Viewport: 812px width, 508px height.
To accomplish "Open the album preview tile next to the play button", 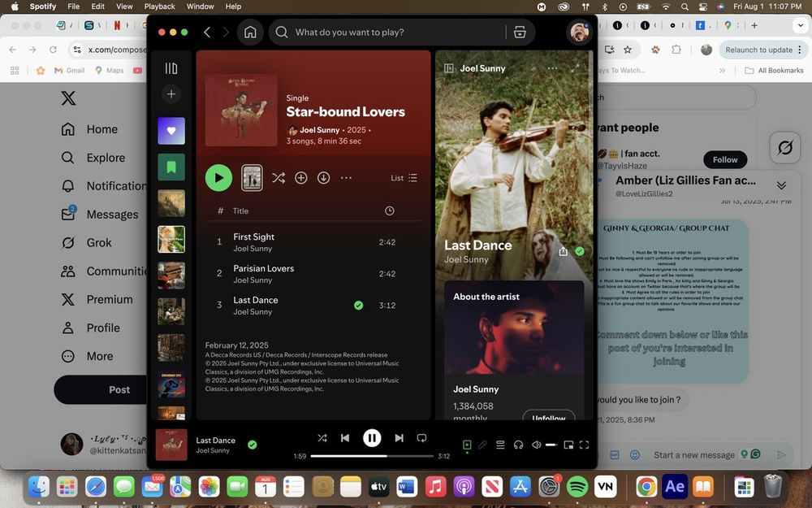I will pos(253,178).
